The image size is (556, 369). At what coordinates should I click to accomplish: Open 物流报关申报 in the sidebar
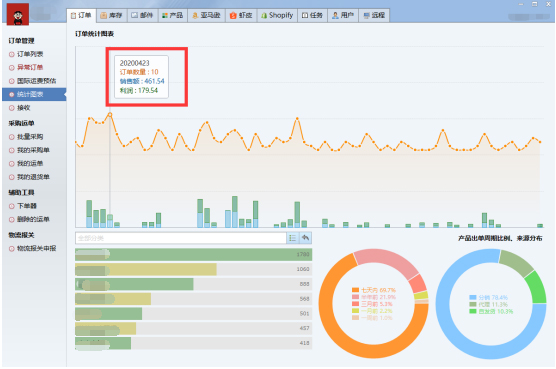click(36, 248)
